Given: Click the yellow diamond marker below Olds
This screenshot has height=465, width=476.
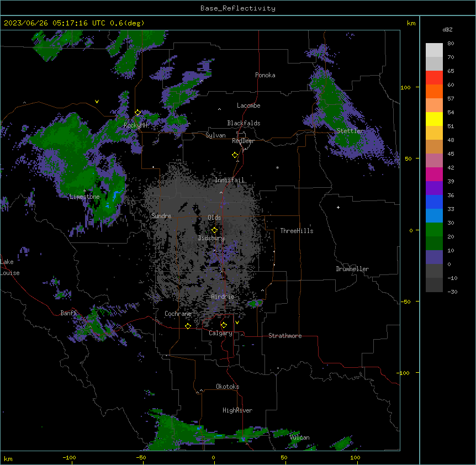Looking at the screenshot, I should (214, 230).
